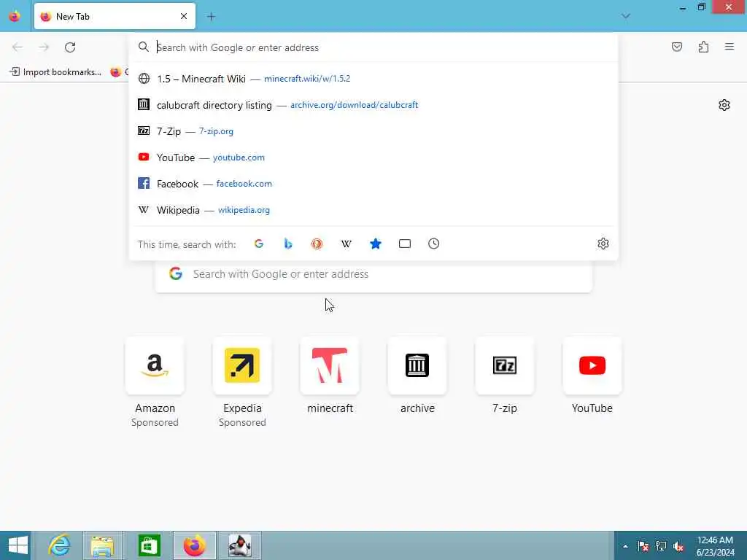Show hidden system tray icons

625,546
